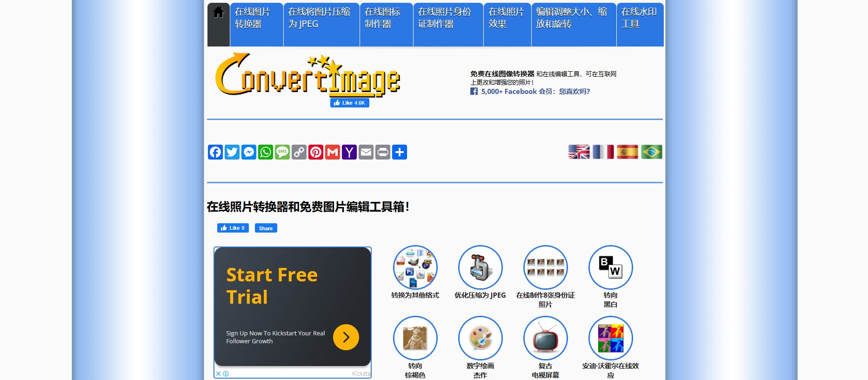Open the ad info icon
This screenshot has height=380, width=868.
[x=226, y=373]
